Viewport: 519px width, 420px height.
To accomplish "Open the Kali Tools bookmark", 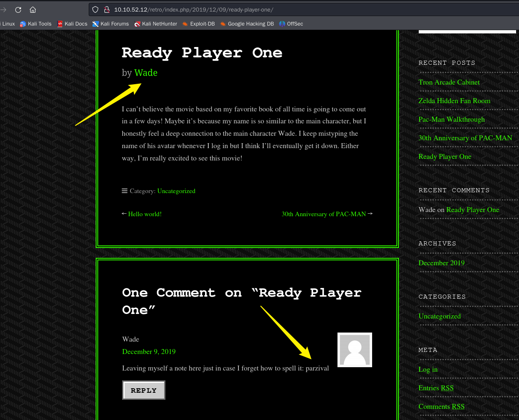I will pos(36,24).
